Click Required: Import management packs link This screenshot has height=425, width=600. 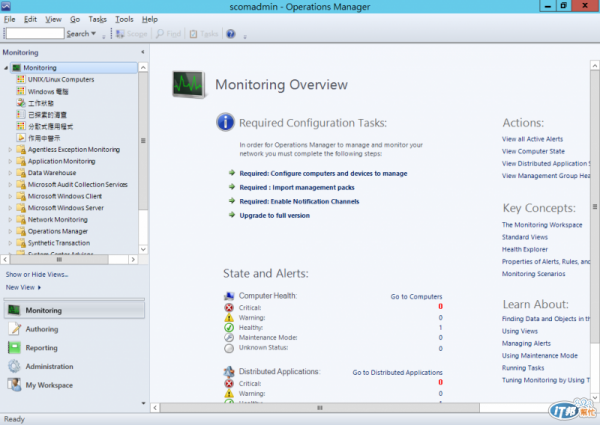pos(297,187)
